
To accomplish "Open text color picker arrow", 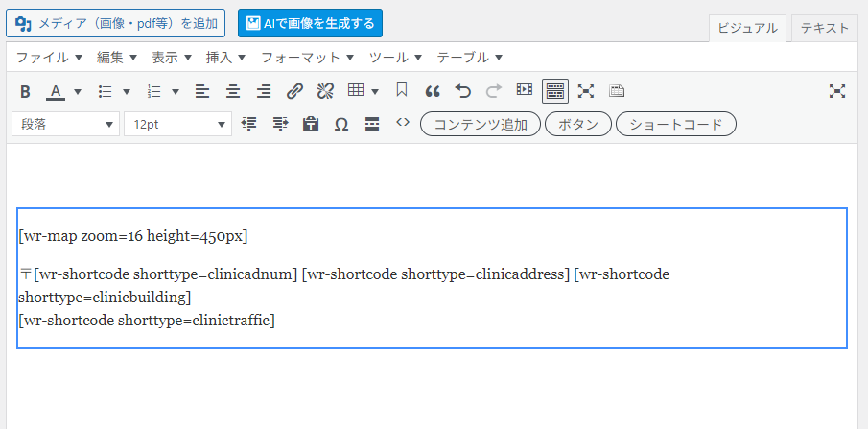I will 78,91.
